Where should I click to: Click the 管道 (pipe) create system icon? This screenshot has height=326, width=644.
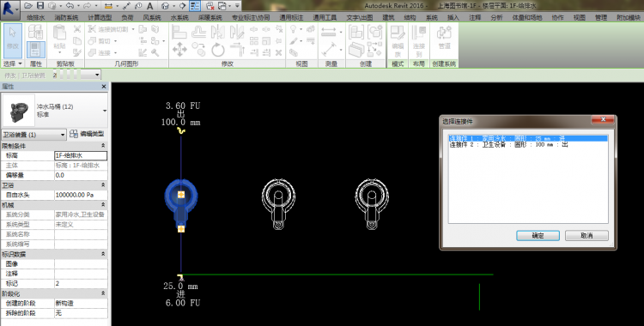pyautogui.click(x=444, y=39)
